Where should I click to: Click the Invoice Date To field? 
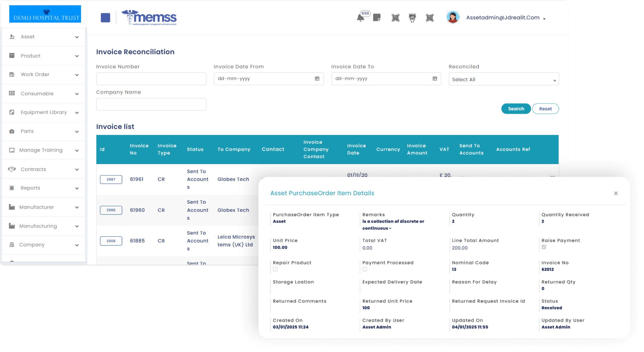point(386,79)
